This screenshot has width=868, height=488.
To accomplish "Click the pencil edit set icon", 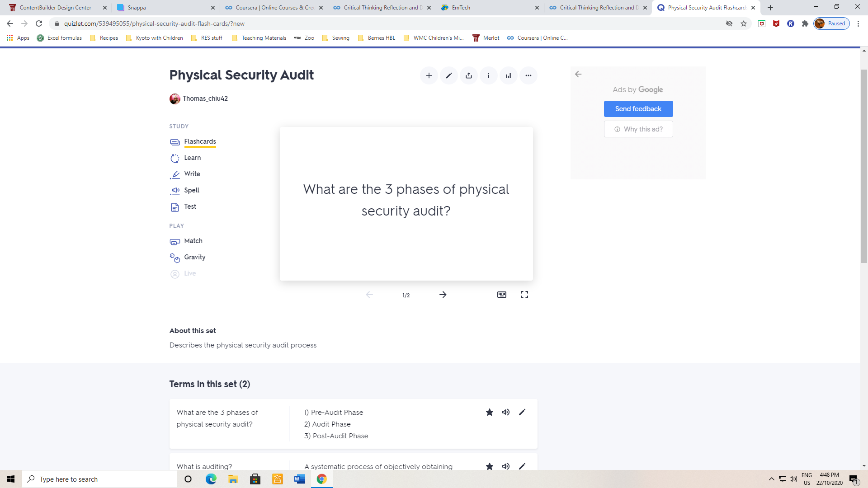I will (448, 75).
